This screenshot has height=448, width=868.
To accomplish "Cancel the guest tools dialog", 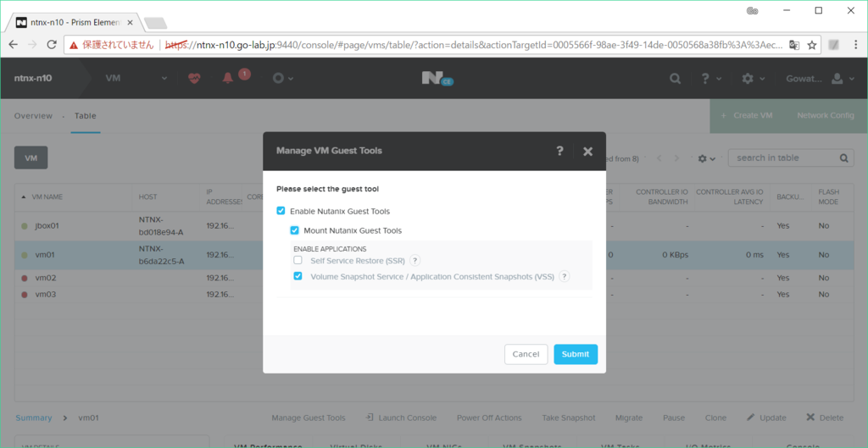I will [526, 354].
